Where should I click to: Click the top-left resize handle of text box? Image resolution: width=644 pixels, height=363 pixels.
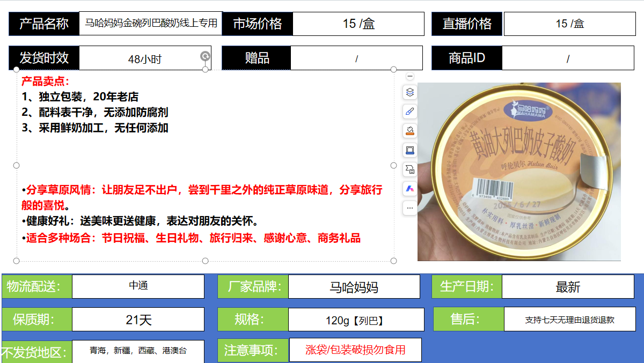tap(17, 70)
